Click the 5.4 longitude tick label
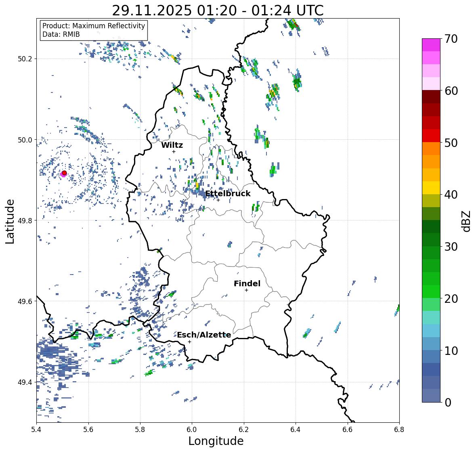Image resolution: width=476 pixels, height=451 pixels. pos(36,429)
